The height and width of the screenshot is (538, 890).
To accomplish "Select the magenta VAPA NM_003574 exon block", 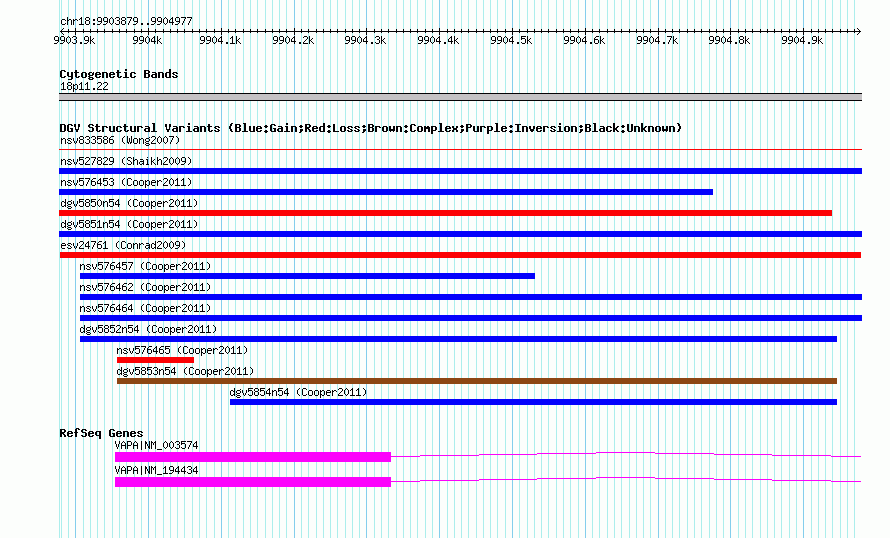I will click(253, 457).
